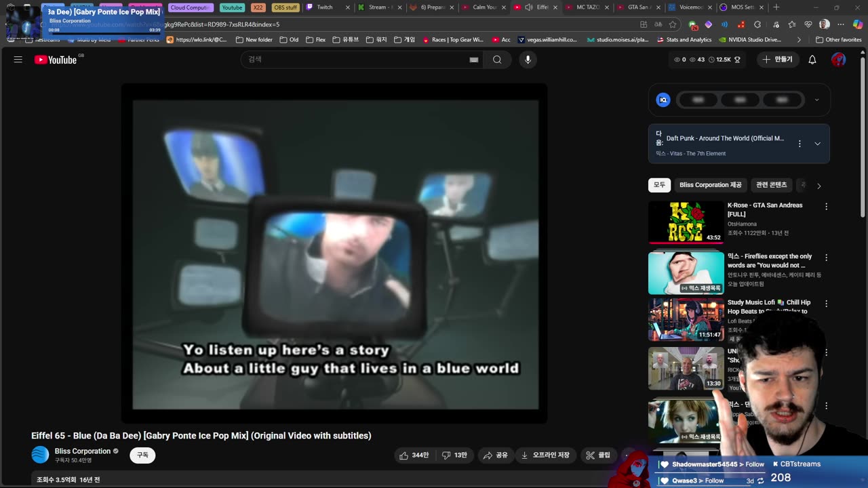Select the 관련 콘텐츠 chip
Screen dimensions: 868x488
(x=771, y=185)
